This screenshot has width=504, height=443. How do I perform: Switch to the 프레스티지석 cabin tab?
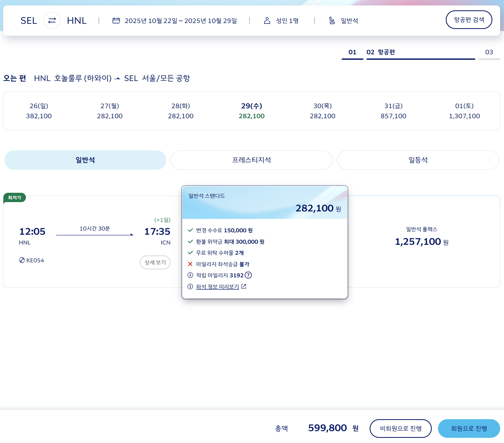(x=251, y=160)
